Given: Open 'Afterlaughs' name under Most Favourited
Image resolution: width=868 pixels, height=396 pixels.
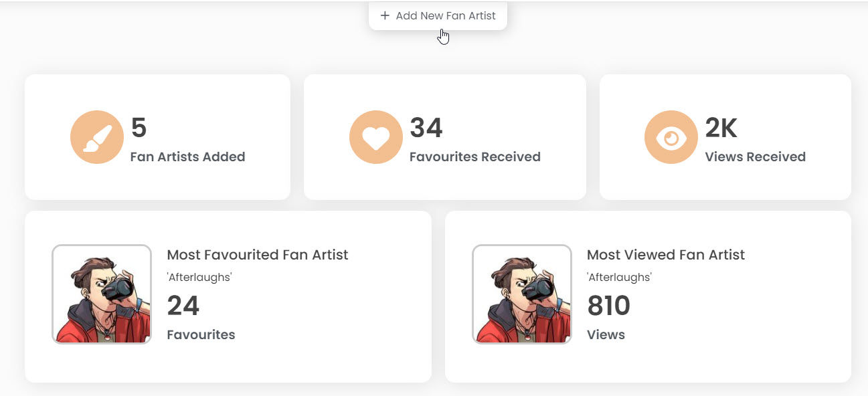Looking at the screenshot, I should pos(199,277).
